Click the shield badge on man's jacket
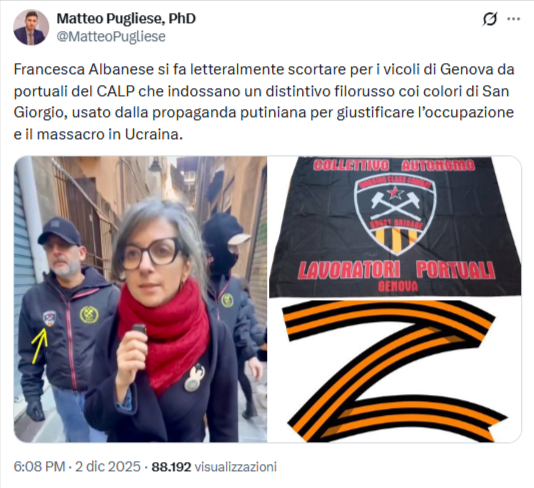Screen dimensions: 534x488 (x=49, y=318)
